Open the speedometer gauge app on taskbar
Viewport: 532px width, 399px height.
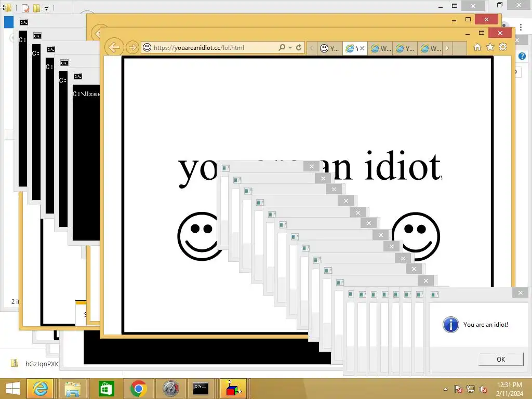(170, 389)
